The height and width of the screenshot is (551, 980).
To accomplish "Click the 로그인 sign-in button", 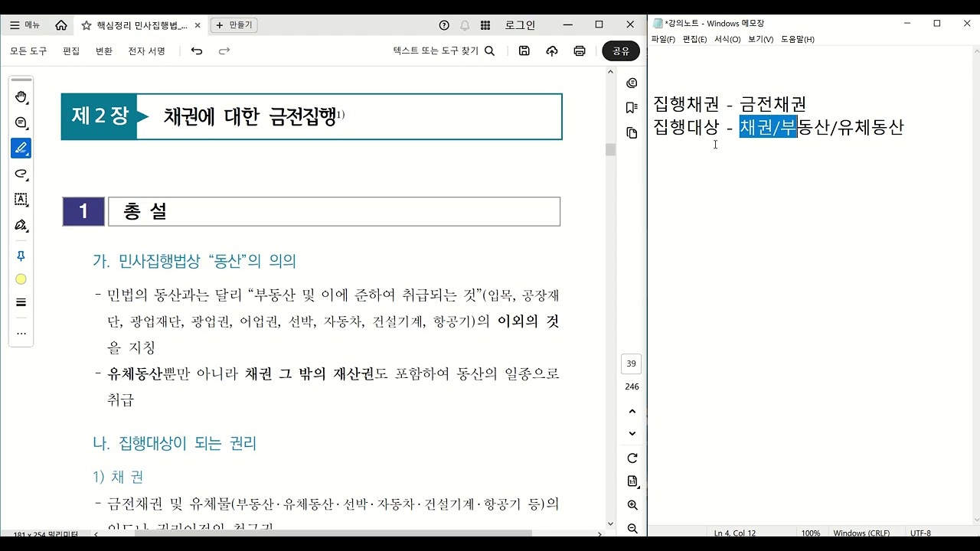I will tap(520, 25).
